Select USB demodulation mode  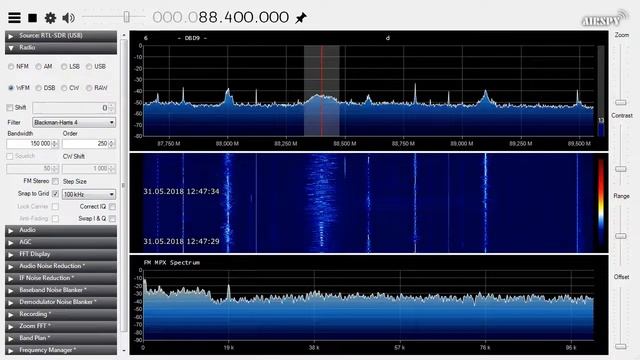coord(89,67)
